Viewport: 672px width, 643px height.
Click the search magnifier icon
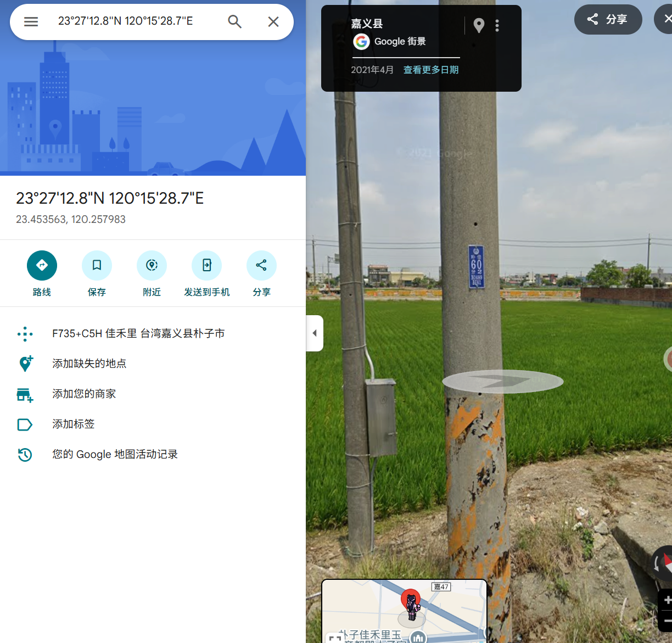[x=234, y=21]
